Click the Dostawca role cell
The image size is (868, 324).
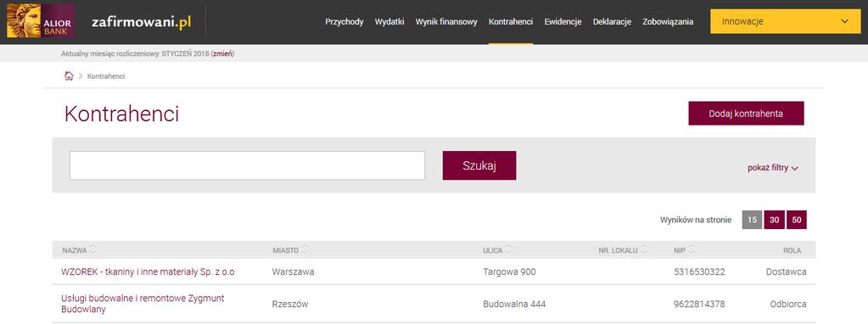click(786, 271)
